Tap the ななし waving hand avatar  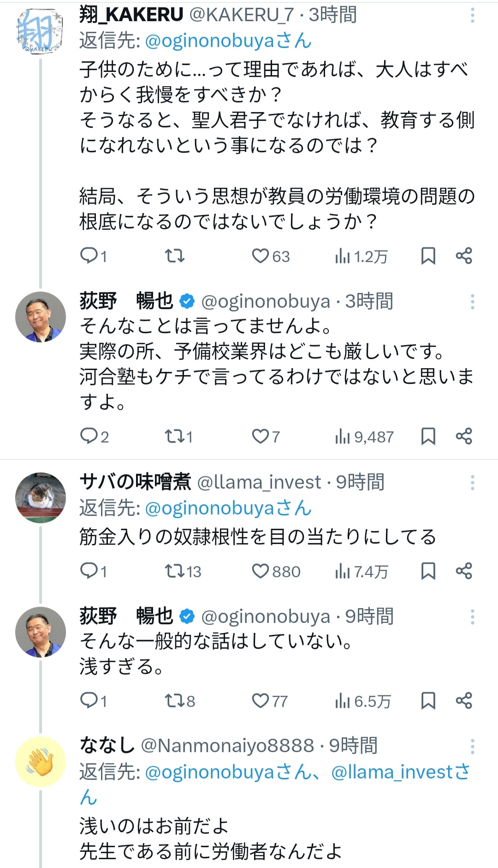pos(41,761)
